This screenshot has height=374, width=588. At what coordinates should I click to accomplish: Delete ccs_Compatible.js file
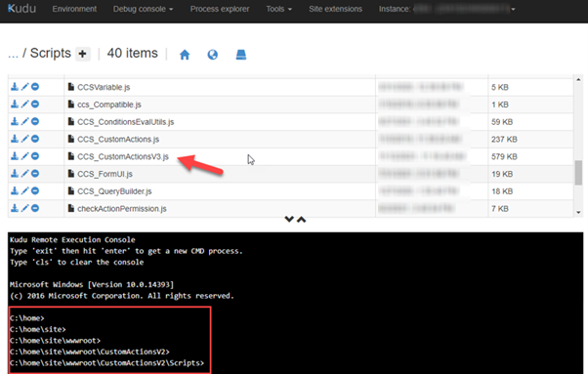click(35, 104)
